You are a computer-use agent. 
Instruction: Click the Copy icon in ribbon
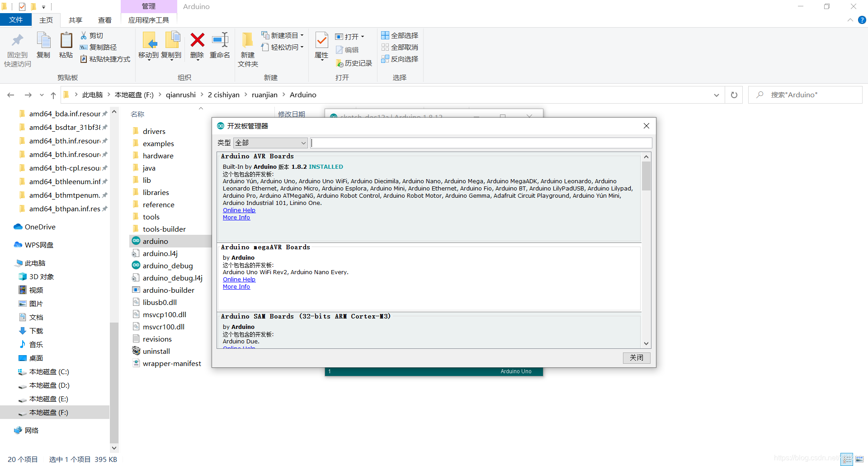pyautogui.click(x=43, y=45)
